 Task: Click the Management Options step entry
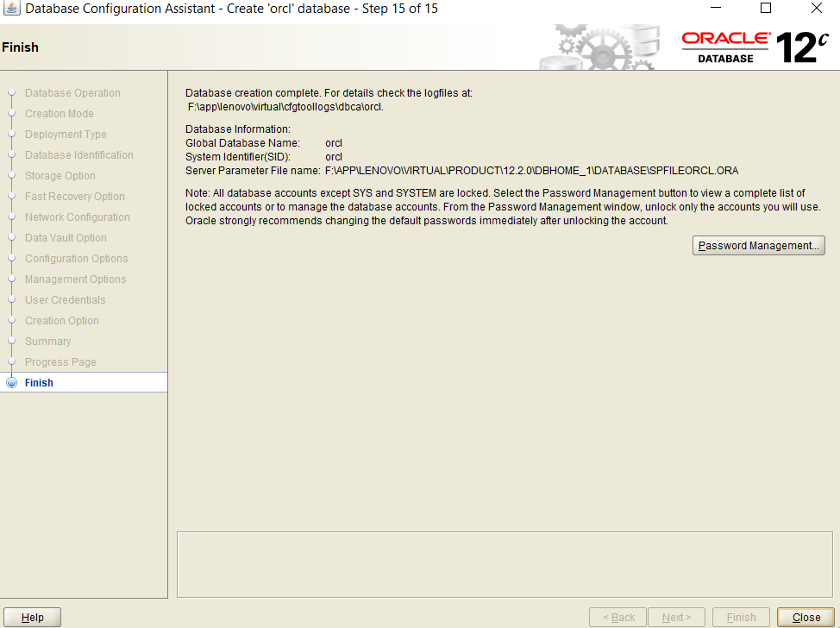pos(75,279)
